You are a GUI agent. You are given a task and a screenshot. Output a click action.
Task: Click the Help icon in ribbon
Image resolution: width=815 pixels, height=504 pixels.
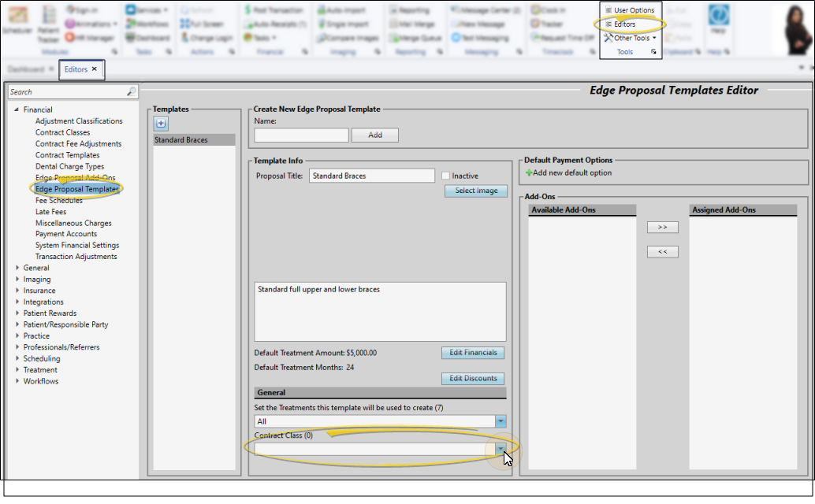718,20
